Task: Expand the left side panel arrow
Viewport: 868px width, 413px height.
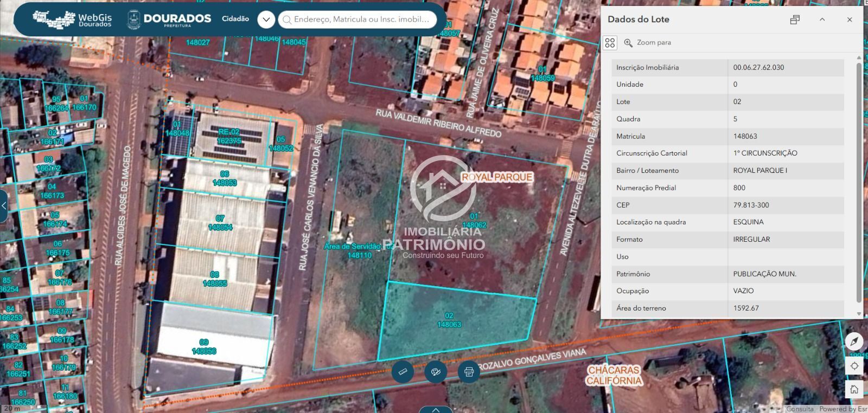Action: click(x=4, y=205)
